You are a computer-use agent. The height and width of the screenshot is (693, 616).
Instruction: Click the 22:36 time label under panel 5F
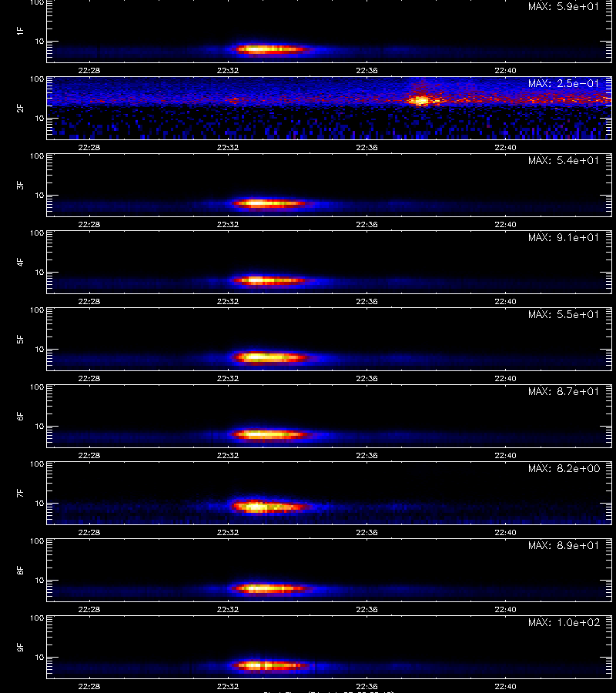pyautogui.click(x=367, y=378)
